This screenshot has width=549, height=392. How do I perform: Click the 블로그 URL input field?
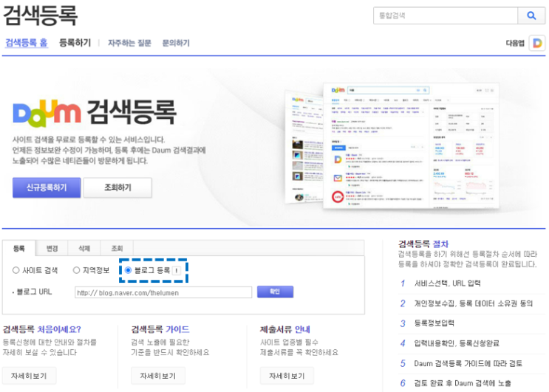click(163, 292)
